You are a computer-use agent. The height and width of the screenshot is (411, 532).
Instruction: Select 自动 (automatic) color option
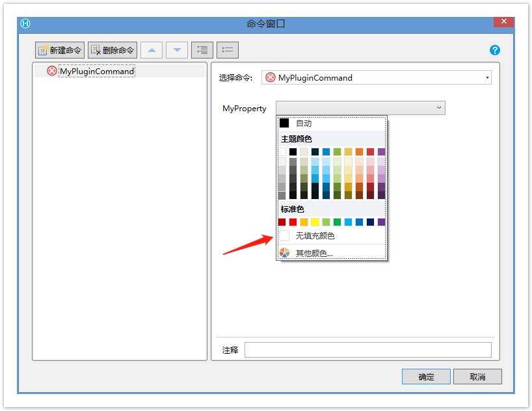304,123
